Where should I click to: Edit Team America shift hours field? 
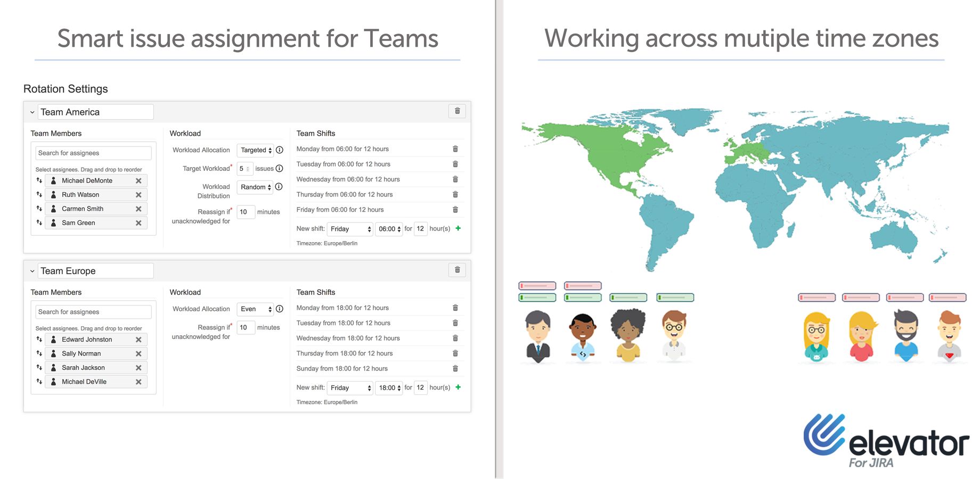(x=421, y=229)
